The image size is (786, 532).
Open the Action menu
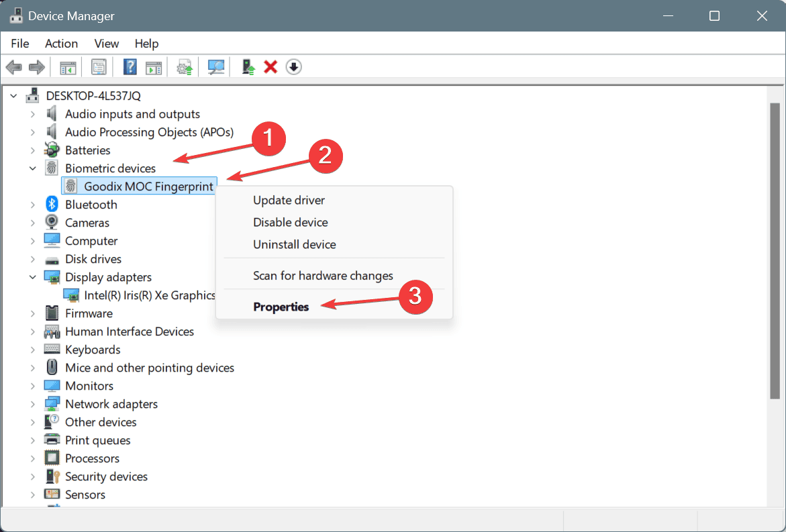coord(61,44)
